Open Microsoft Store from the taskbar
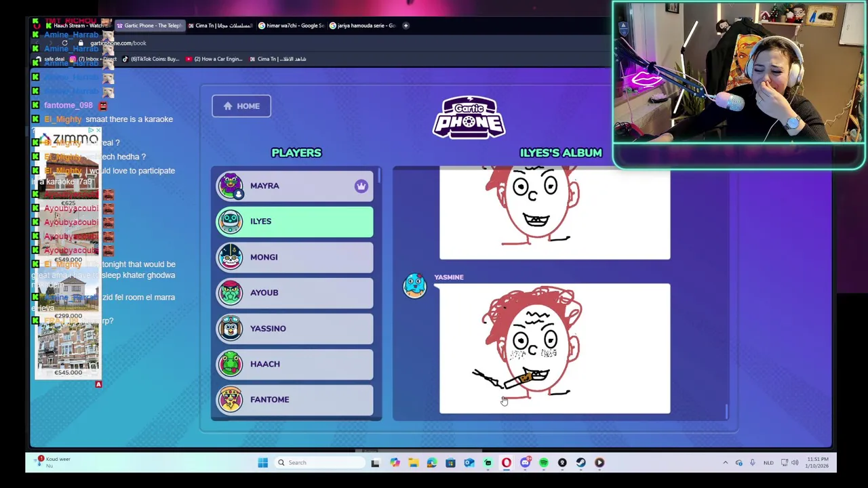868x488 pixels. pyautogui.click(x=450, y=463)
